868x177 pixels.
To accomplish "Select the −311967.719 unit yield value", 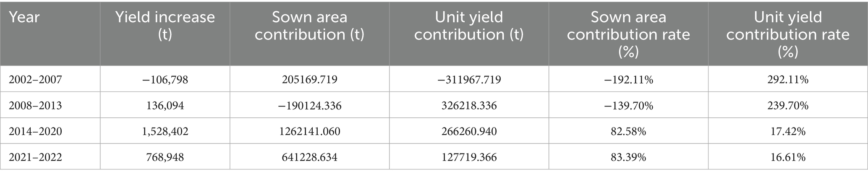I will coord(469,79).
